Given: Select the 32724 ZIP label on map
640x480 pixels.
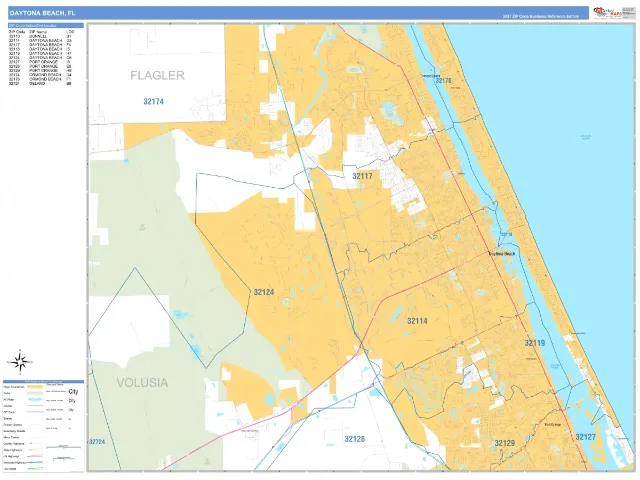Looking at the screenshot, I should [x=97, y=442].
